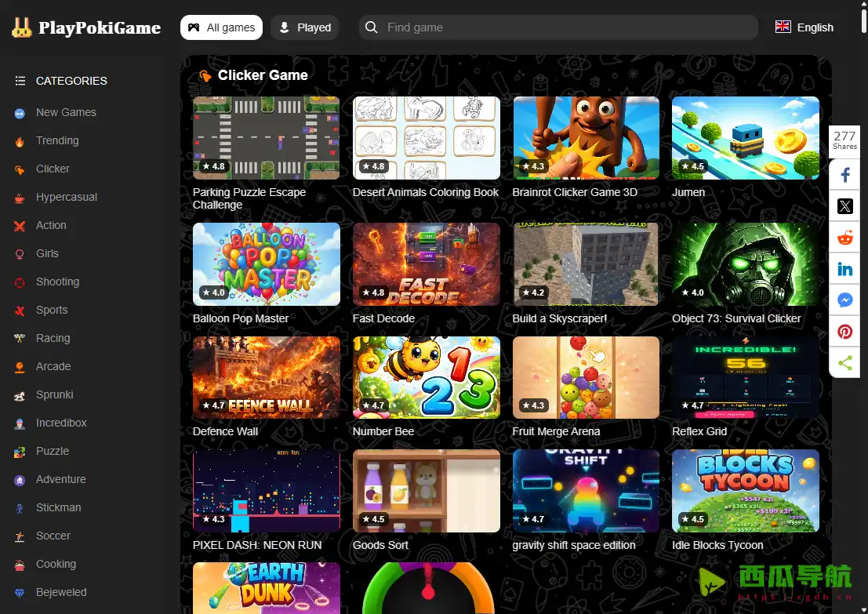Share on Reddit icon
This screenshot has height=614, width=868.
pos(844,238)
